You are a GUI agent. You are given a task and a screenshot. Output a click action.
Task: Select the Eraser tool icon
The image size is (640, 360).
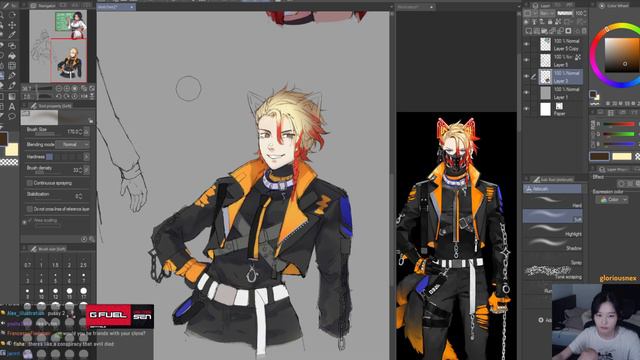tap(2, 85)
